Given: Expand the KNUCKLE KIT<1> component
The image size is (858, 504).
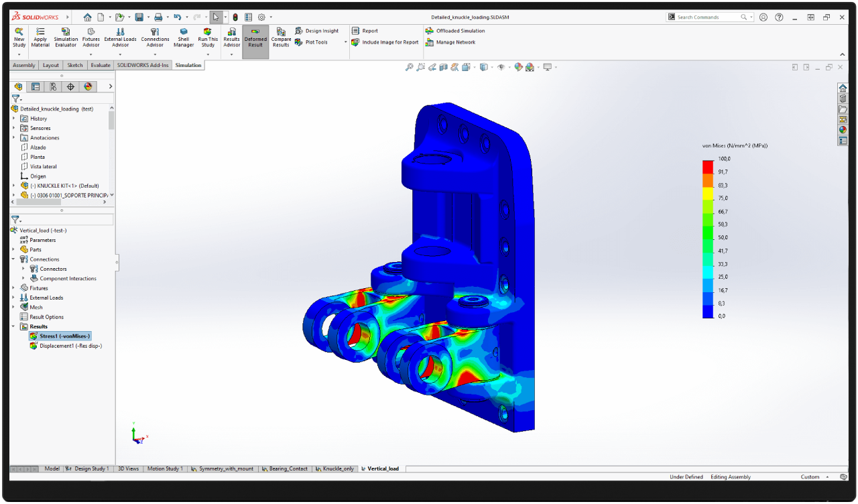Looking at the screenshot, I should pyautogui.click(x=13, y=186).
